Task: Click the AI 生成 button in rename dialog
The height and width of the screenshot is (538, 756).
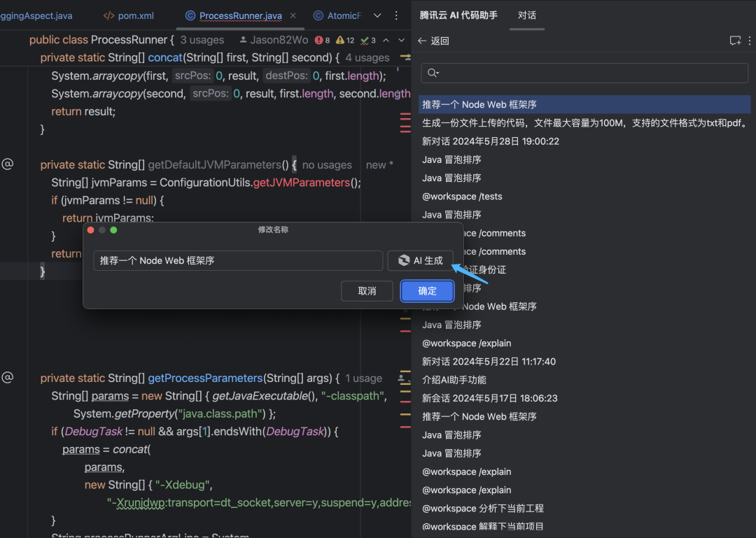Action: [x=421, y=261]
